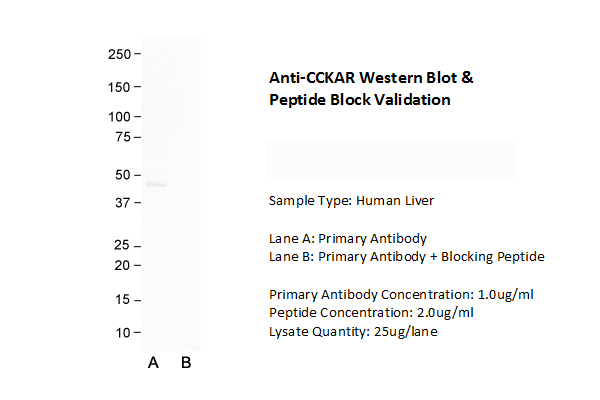Screen dimensions: 600x400
Task: Select the 100 kDa marker label
Action: (119, 117)
